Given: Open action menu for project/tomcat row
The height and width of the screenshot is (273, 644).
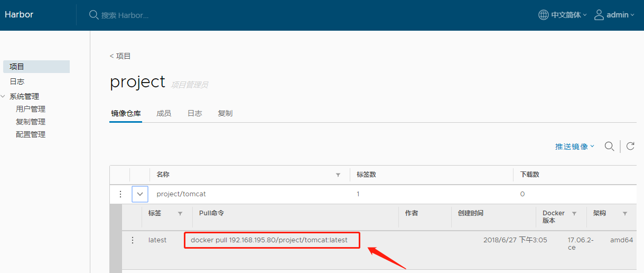Looking at the screenshot, I should pyautogui.click(x=120, y=194).
